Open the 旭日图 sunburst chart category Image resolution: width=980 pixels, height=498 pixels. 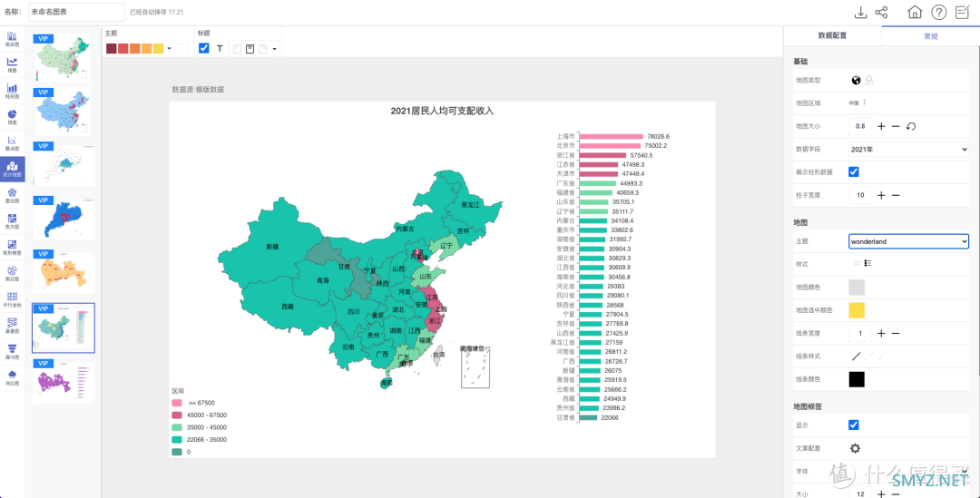click(x=13, y=274)
